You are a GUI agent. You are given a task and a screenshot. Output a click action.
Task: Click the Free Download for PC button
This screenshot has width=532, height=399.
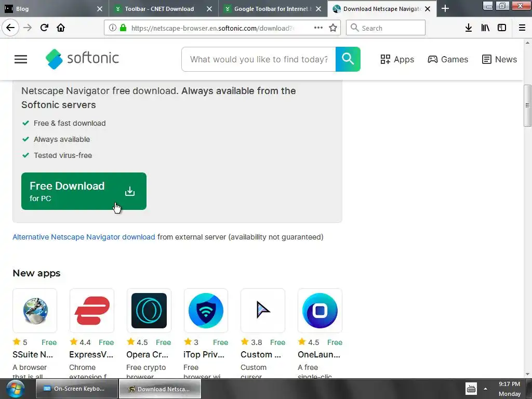[x=84, y=191]
